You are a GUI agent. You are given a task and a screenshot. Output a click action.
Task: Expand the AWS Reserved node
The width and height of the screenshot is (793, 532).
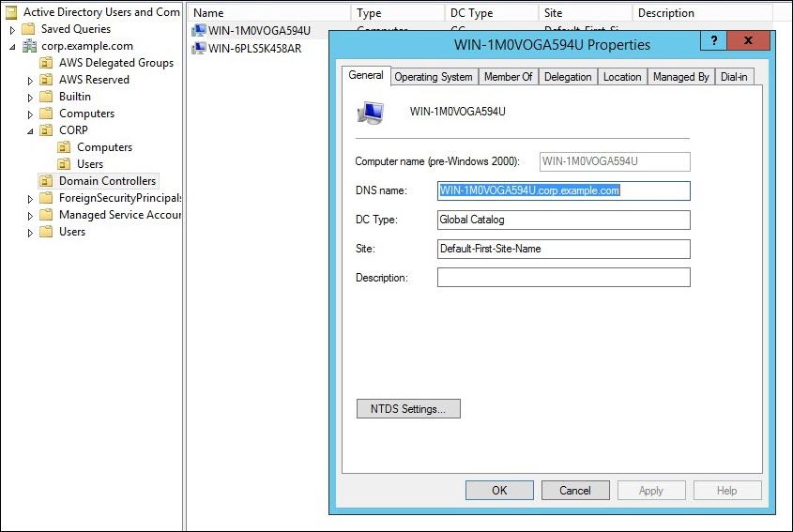[x=30, y=81]
